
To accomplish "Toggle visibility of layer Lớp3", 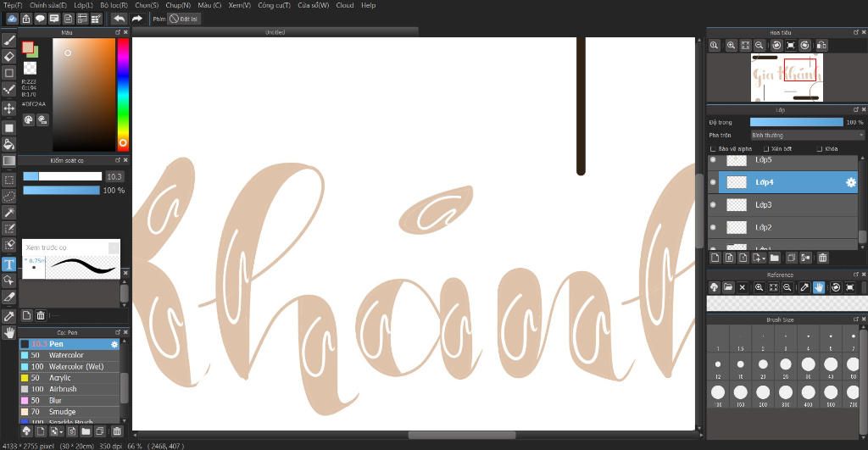I will (713, 205).
